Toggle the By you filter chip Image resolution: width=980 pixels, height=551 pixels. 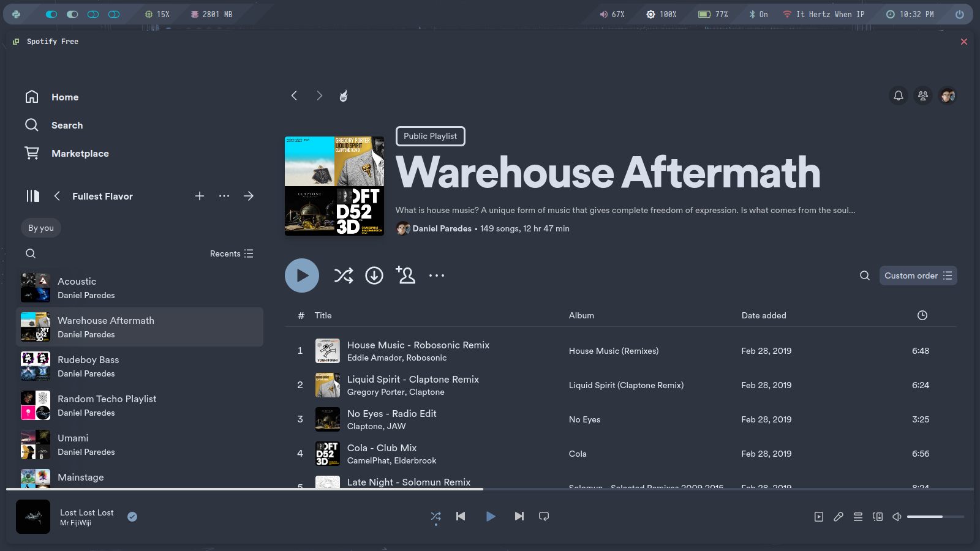pyautogui.click(x=41, y=228)
